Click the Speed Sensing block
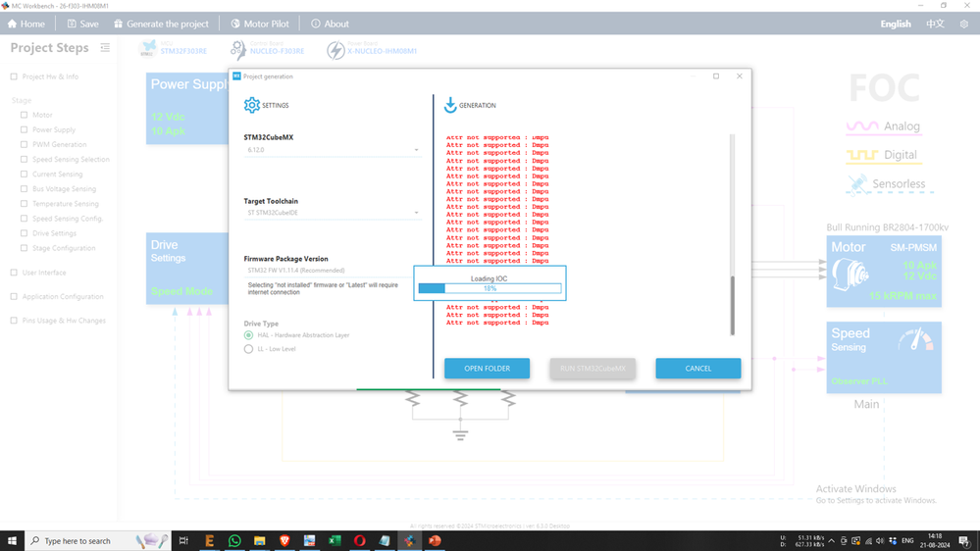Viewport: 980px width, 551px height. [884, 357]
